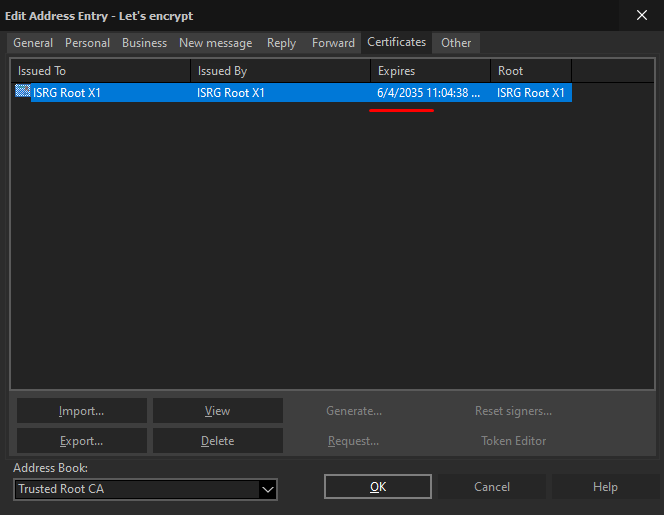Viewport: 664px width, 515px height.
Task: Switch to the Forward tab
Action: [333, 43]
